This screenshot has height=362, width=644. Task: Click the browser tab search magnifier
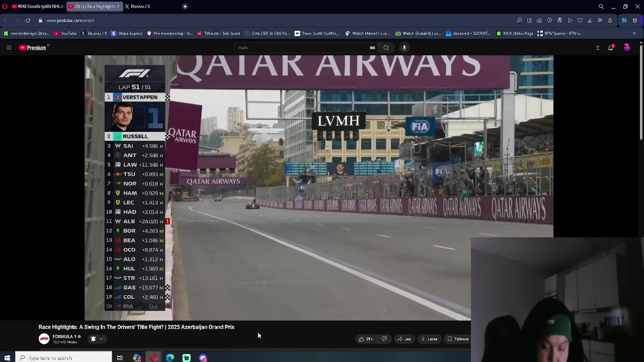point(601,7)
